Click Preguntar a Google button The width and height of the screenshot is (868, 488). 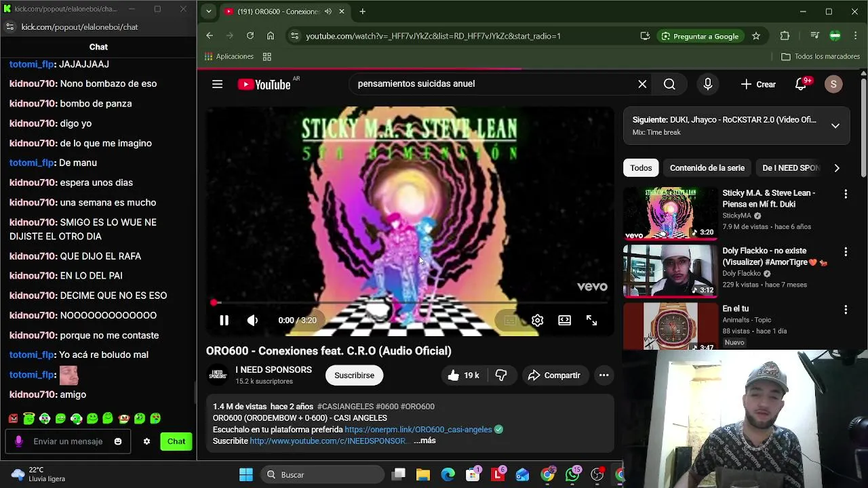coord(700,36)
